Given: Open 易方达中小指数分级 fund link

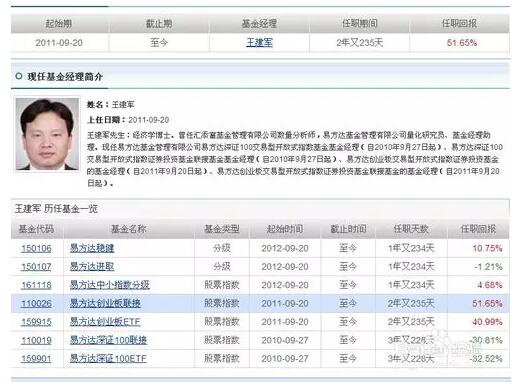Looking at the screenshot, I should pos(109,285).
